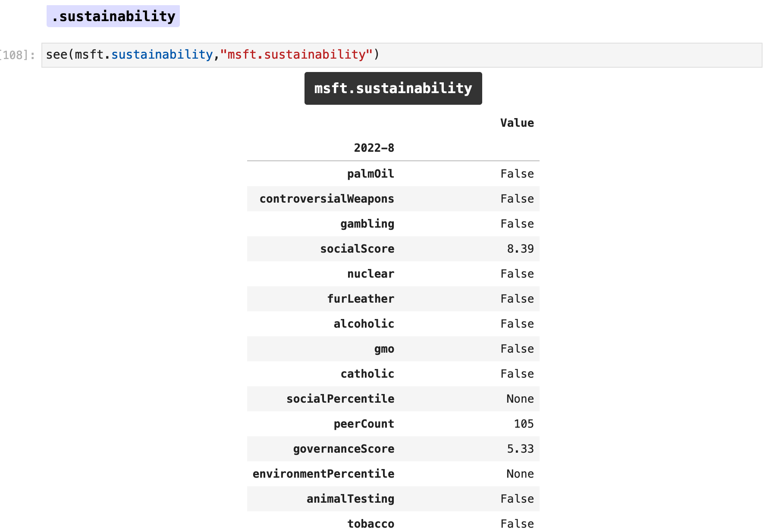This screenshot has width=766, height=532.
Task: Click the msft.sustainability dark title banner
Action: [393, 88]
